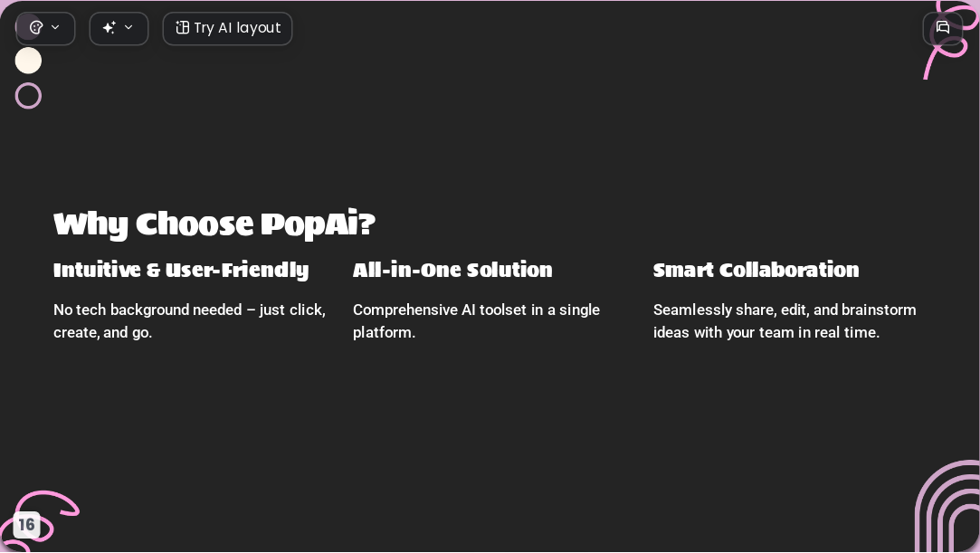980x553 pixels.
Task: Select the cream filled color circle
Action: [x=28, y=61]
